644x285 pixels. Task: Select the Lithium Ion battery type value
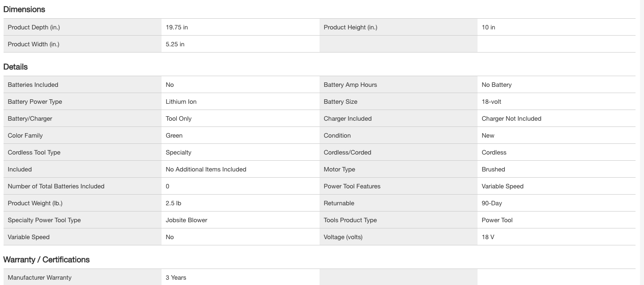pos(181,102)
